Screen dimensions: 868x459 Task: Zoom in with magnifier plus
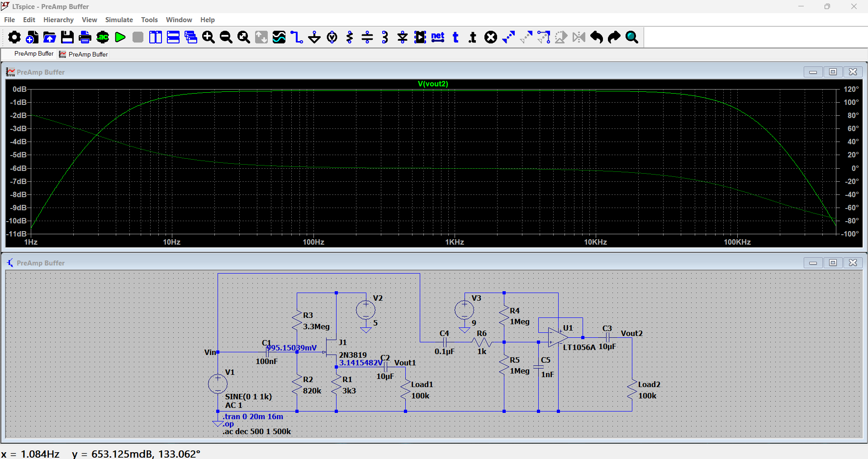(209, 37)
